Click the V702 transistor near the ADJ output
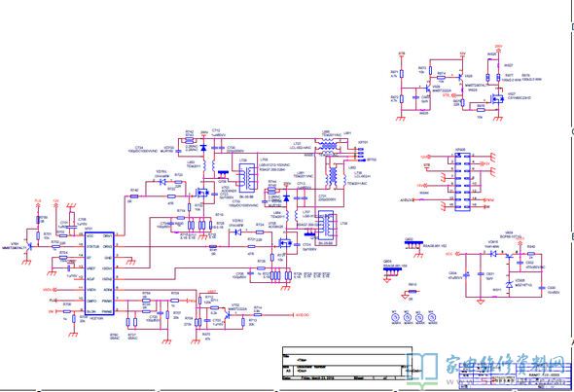The height and width of the screenshot is (392, 574). point(228,314)
